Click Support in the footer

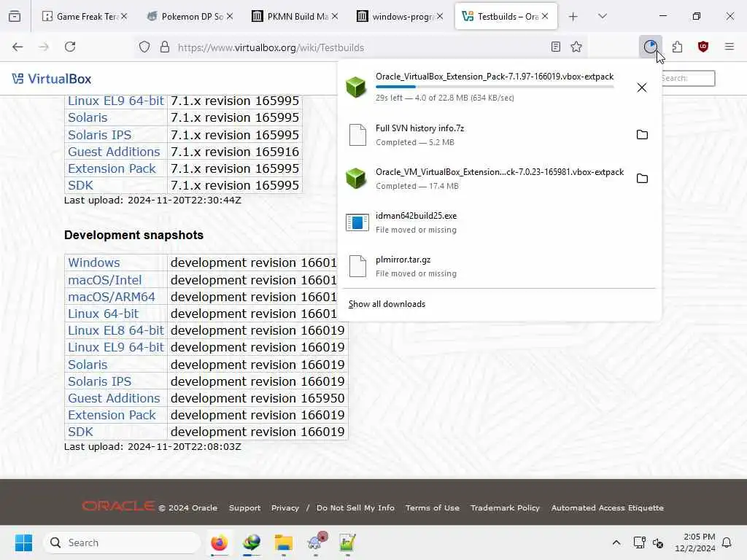[245, 507]
